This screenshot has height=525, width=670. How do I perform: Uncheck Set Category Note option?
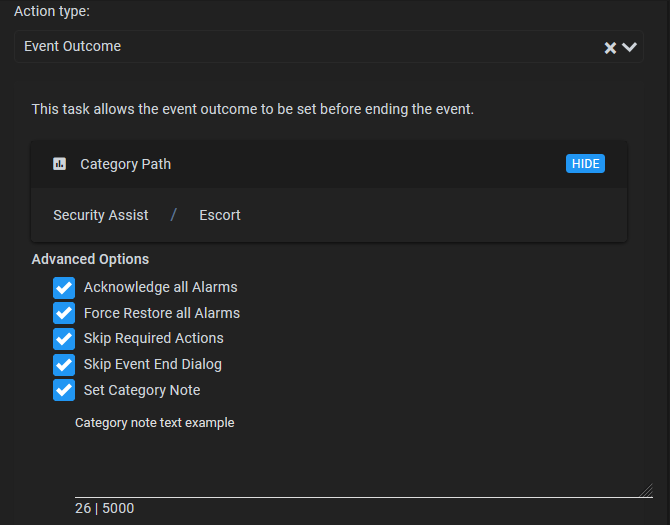(x=64, y=390)
